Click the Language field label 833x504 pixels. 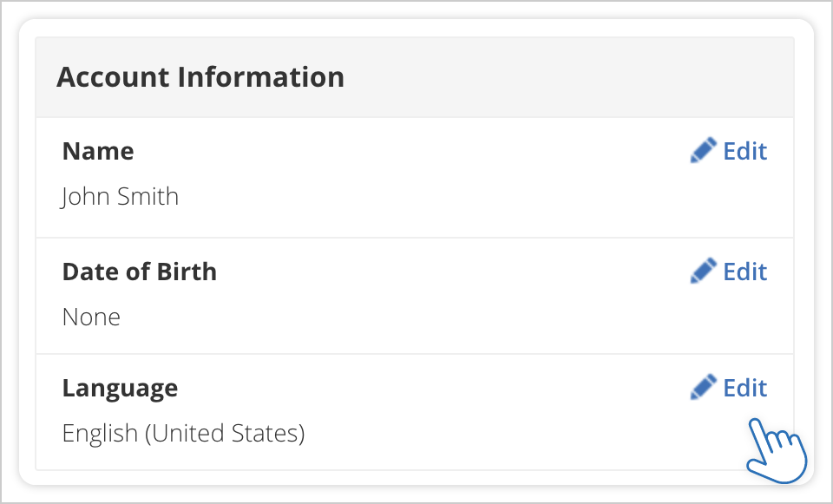pos(120,387)
